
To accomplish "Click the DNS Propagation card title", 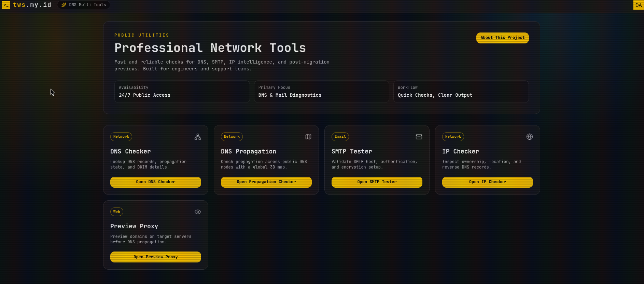I will click(249, 151).
